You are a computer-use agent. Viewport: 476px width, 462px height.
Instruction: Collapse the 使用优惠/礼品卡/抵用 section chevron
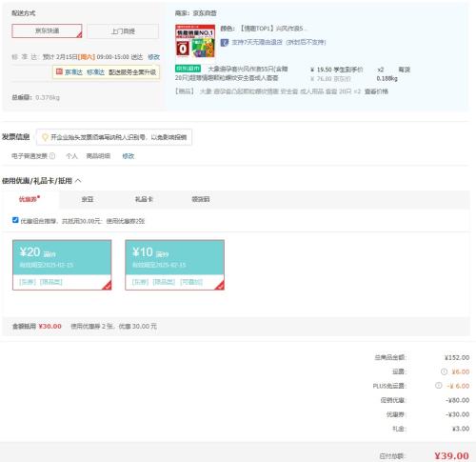point(78,181)
